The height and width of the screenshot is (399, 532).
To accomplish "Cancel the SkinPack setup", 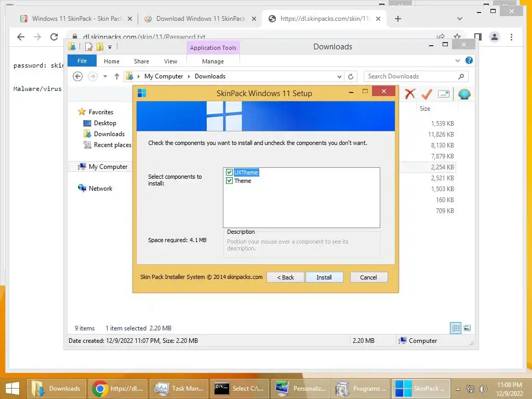I will coord(368,277).
